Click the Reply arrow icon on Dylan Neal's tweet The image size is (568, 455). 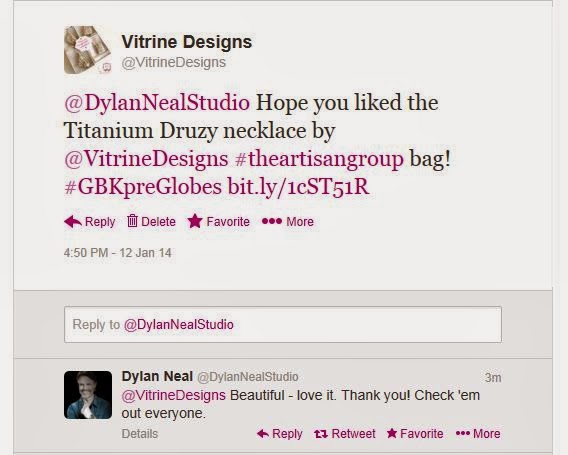[263, 434]
